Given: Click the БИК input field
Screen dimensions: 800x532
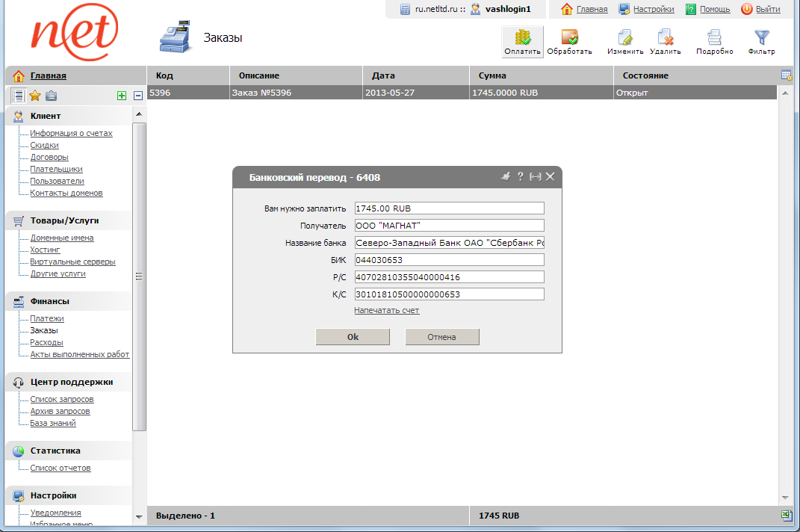Looking at the screenshot, I should click(449, 260).
